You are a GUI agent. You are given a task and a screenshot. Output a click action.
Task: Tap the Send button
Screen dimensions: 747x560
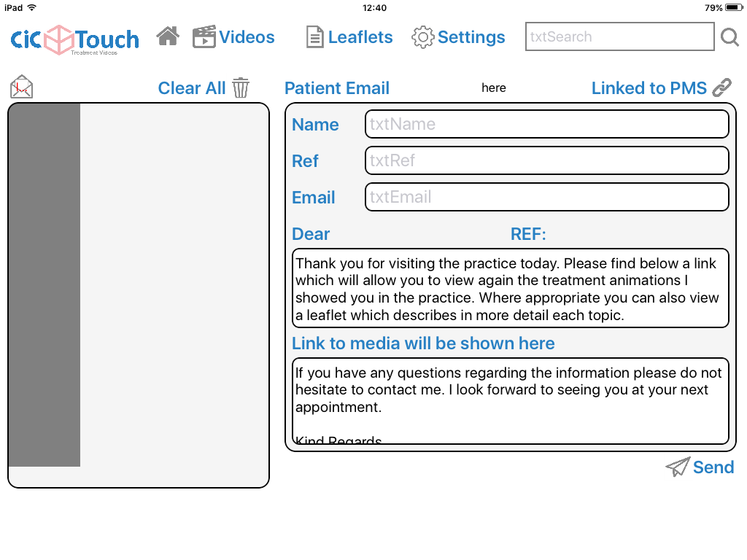713,467
